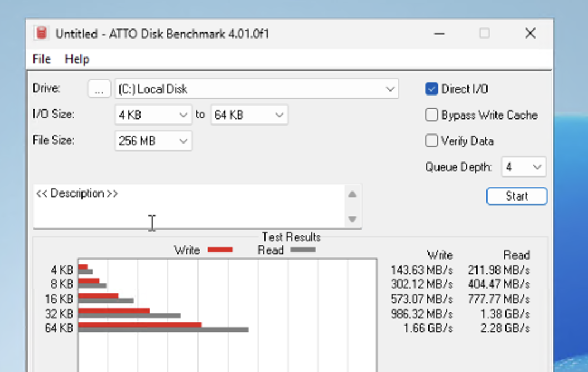Enable the Verify Data checkbox
Screen dimensions: 588x372
[x=432, y=141]
